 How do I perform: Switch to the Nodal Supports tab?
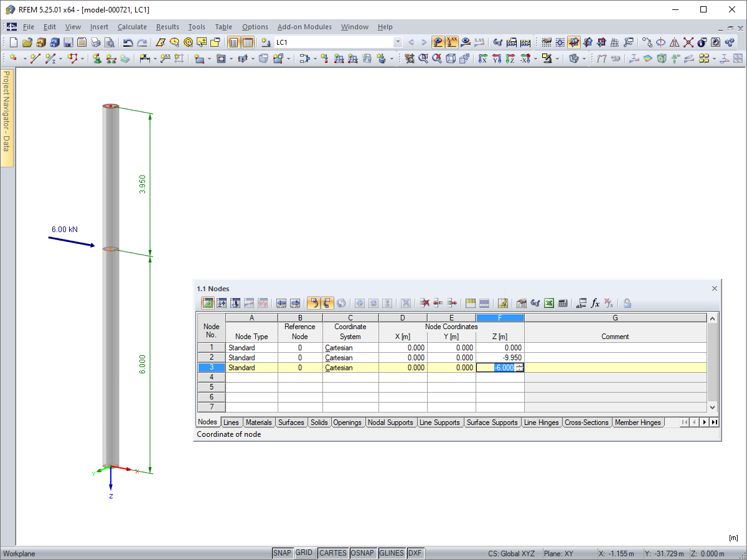[390, 422]
